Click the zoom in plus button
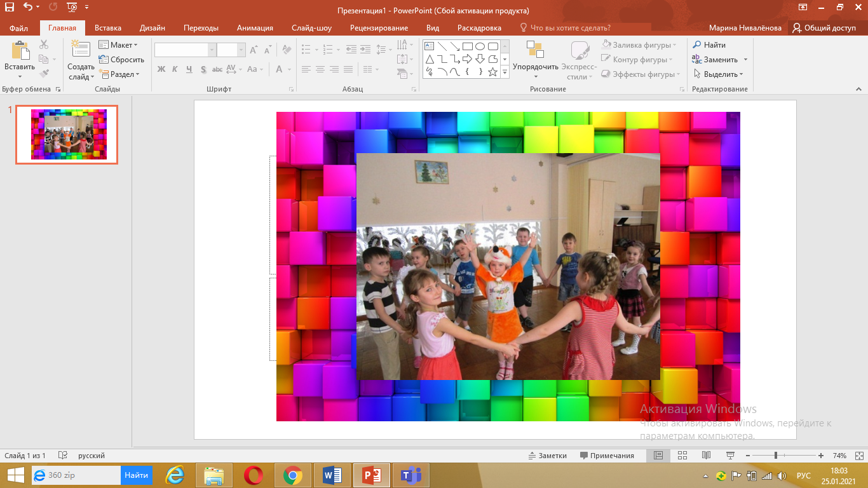The width and height of the screenshot is (868, 488). pos(822,456)
